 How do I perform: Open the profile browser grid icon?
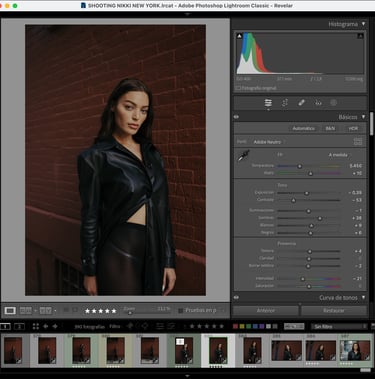pos(358,142)
